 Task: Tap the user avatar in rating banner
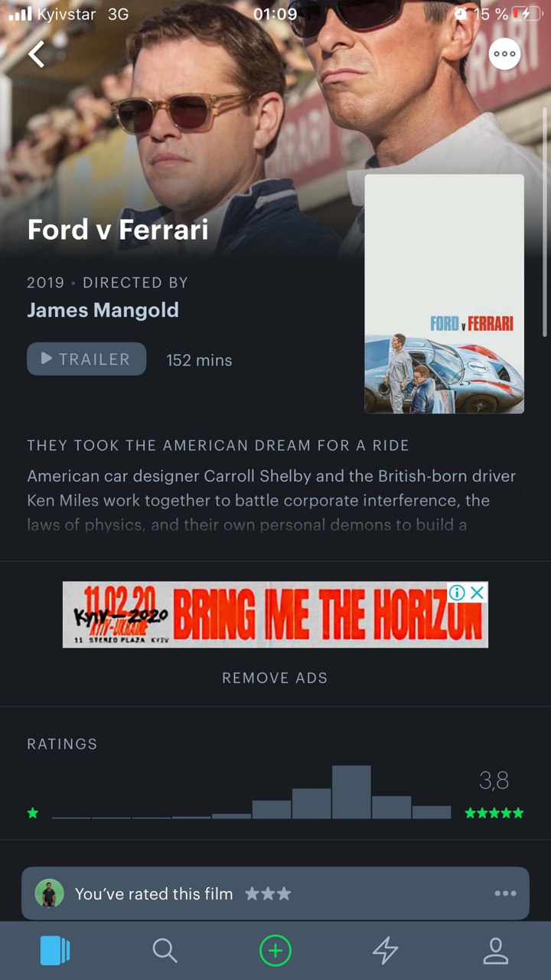(x=50, y=893)
